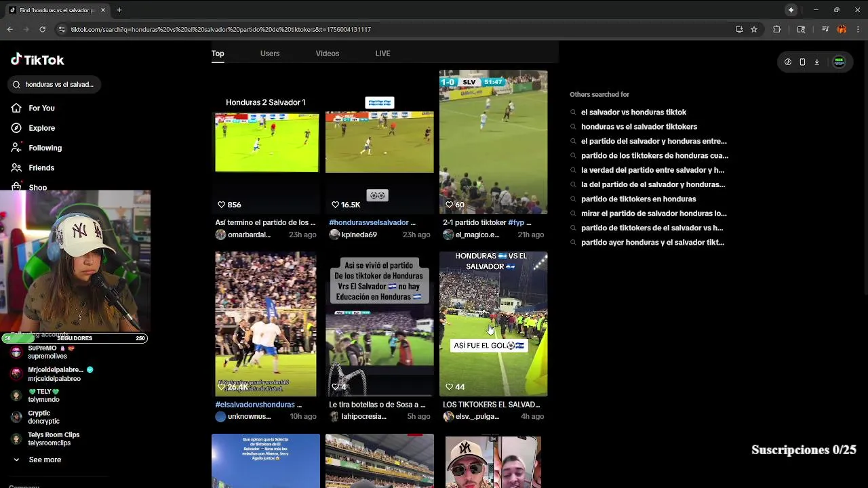Image resolution: width=868 pixels, height=488 pixels.
Task: Open lahipocresia avatar icon
Action: (x=334, y=417)
